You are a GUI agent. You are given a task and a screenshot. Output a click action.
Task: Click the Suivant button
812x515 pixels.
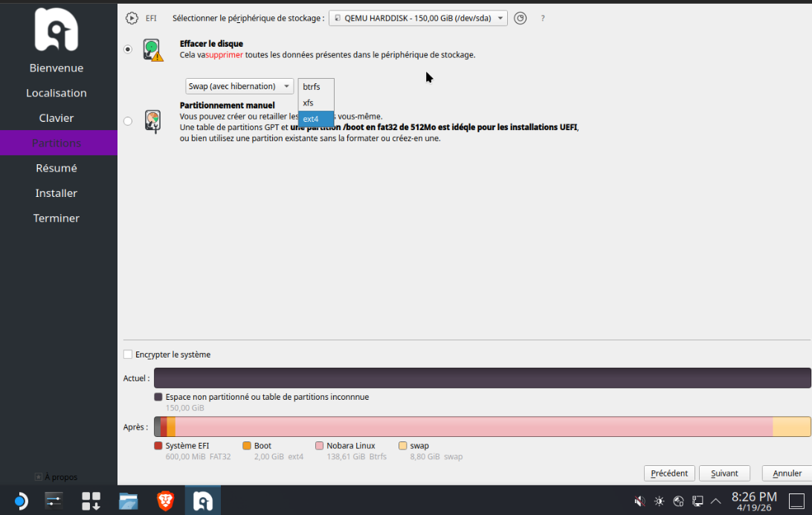[x=724, y=473]
